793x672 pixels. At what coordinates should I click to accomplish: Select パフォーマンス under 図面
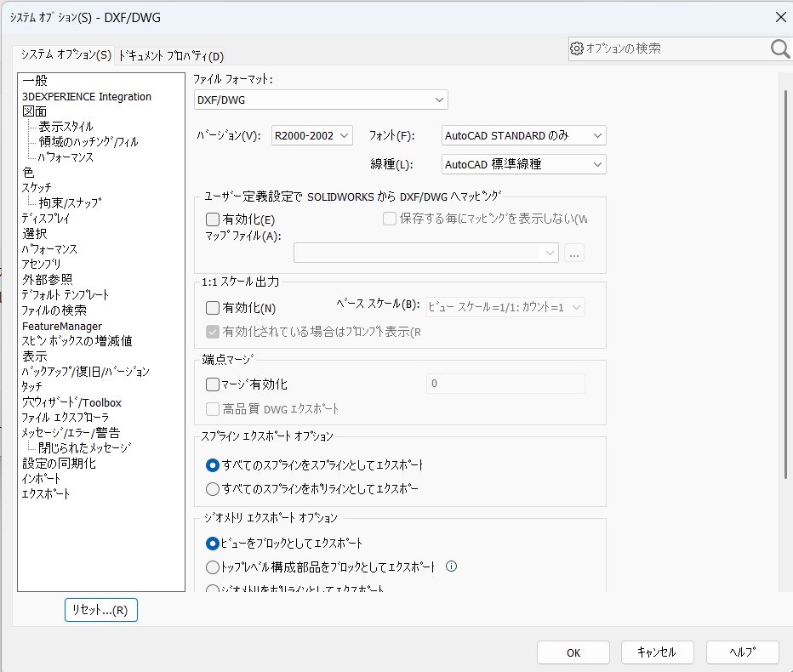66,157
